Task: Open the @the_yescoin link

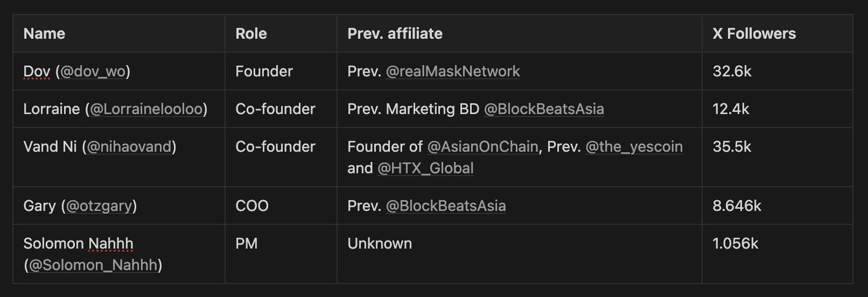Action: coord(634,147)
